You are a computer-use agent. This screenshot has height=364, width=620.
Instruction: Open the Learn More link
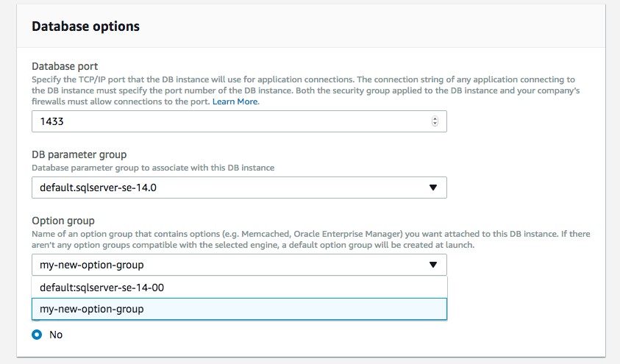pos(235,101)
